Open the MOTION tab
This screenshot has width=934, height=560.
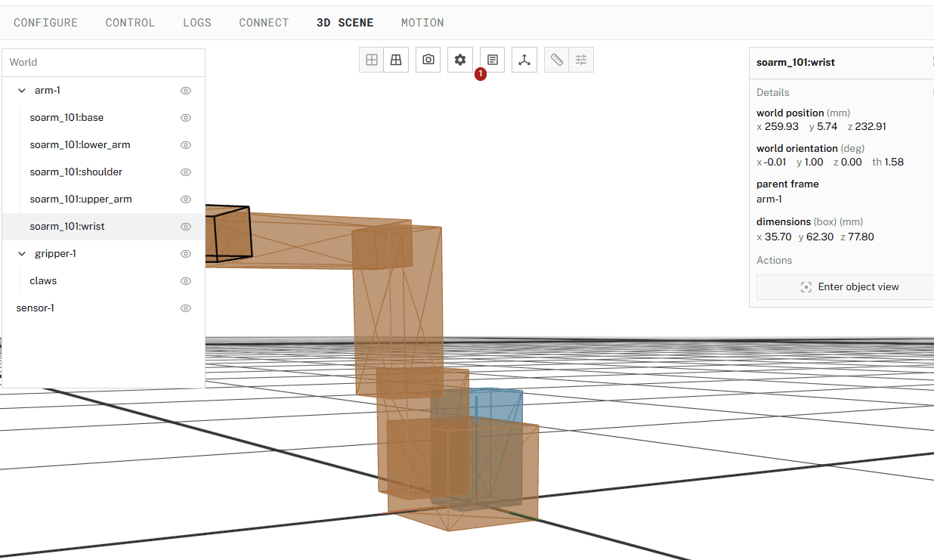tap(422, 23)
